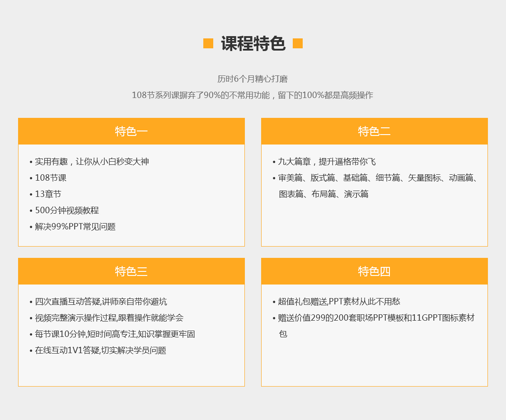Screen dimensions: 506x420
Task: Click the 课程特色 section heading
Action: [253, 43]
